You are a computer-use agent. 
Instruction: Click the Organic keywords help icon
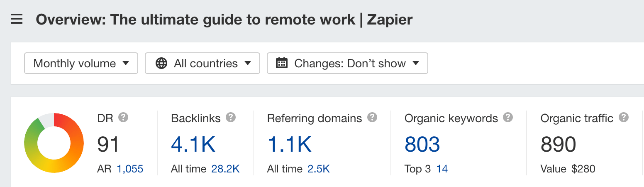[x=508, y=118]
